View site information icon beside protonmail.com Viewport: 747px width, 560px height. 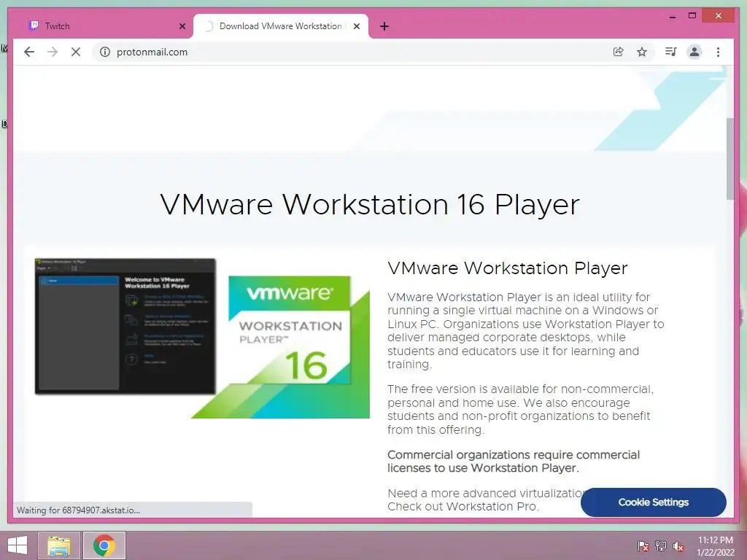point(105,52)
